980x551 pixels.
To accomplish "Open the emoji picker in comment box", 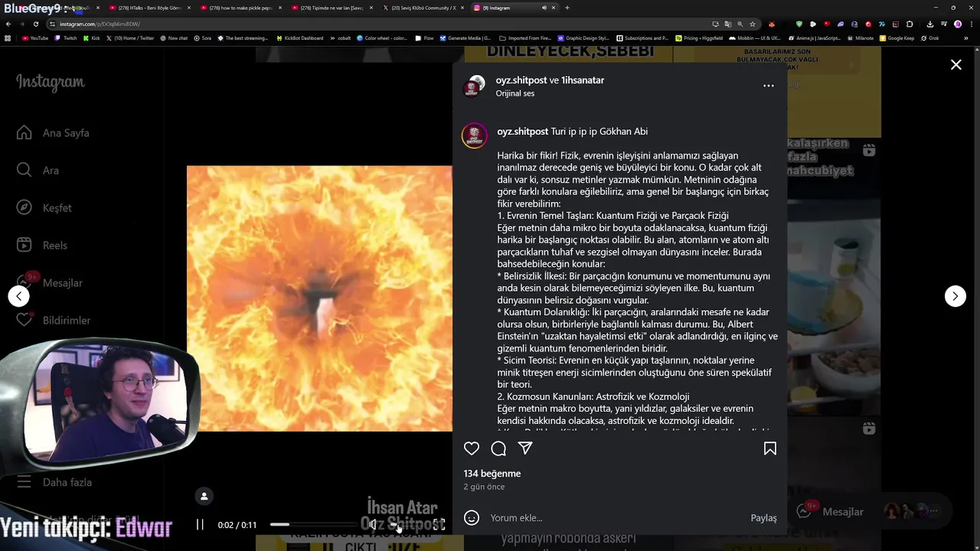I will (472, 518).
